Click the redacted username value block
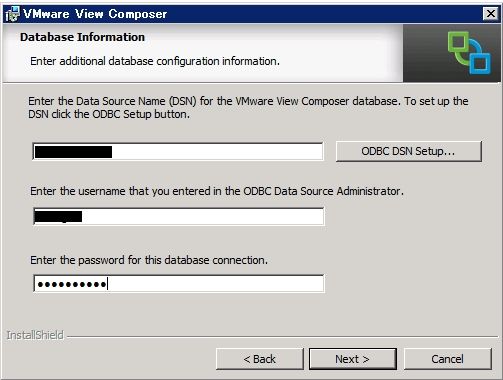The height and width of the screenshot is (380, 503). (x=58, y=217)
